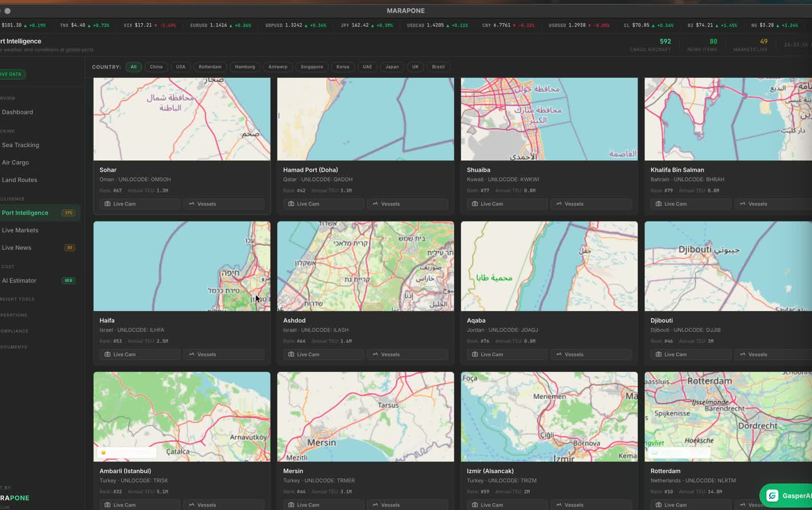This screenshot has height=510, width=812.
Task: View Vessels for Sohar port
Action: coord(224,204)
